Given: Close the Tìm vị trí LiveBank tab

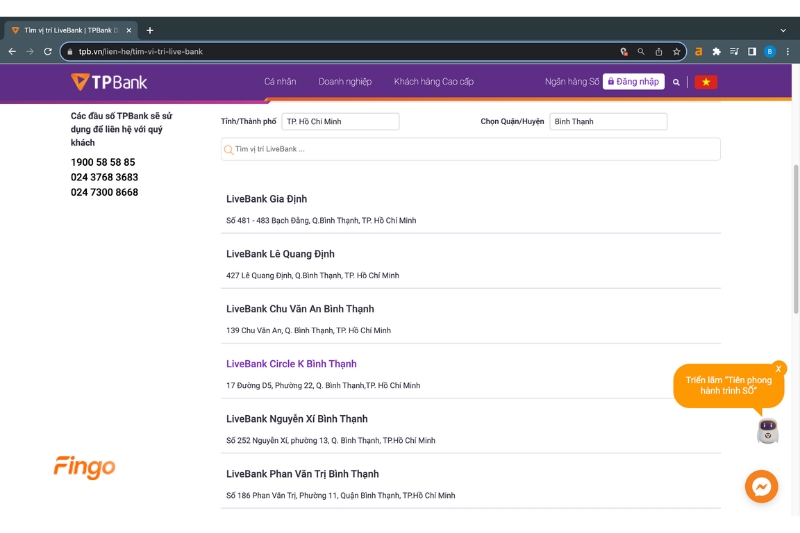Looking at the screenshot, I should coord(129,31).
